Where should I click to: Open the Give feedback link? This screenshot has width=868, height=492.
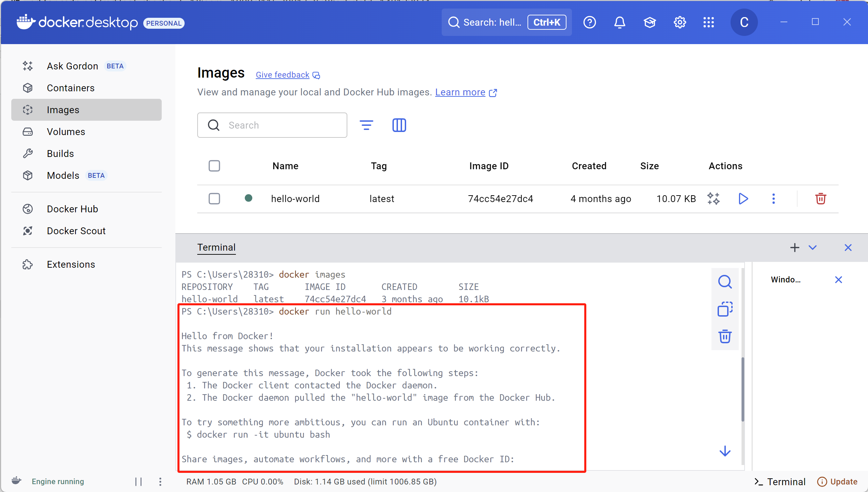pyautogui.click(x=282, y=75)
